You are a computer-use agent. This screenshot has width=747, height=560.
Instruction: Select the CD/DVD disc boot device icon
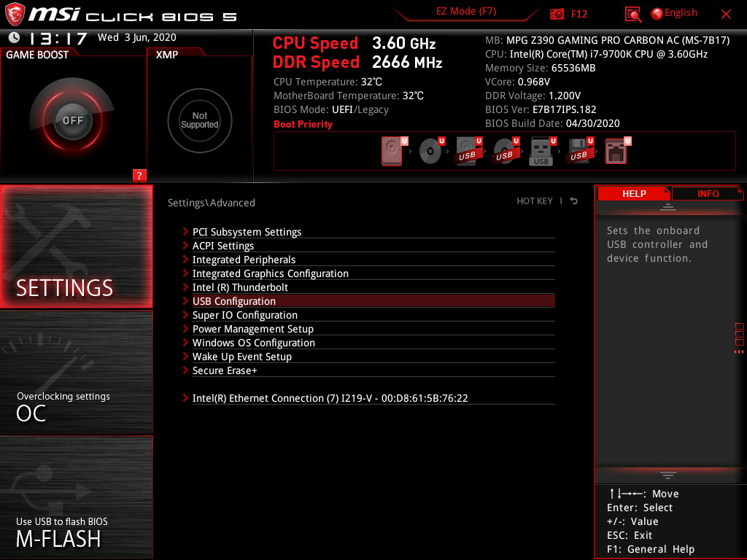(x=430, y=152)
